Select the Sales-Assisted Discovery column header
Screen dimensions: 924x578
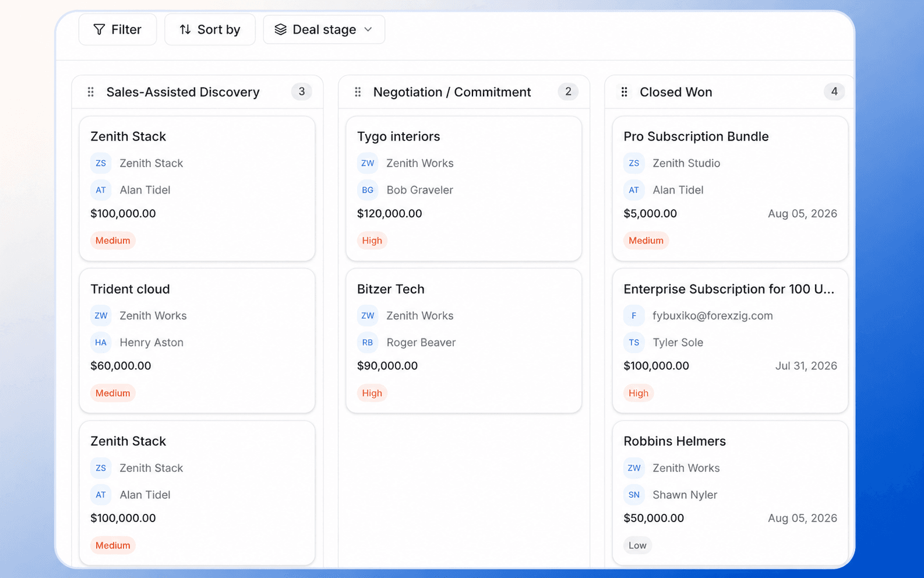click(x=198, y=92)
